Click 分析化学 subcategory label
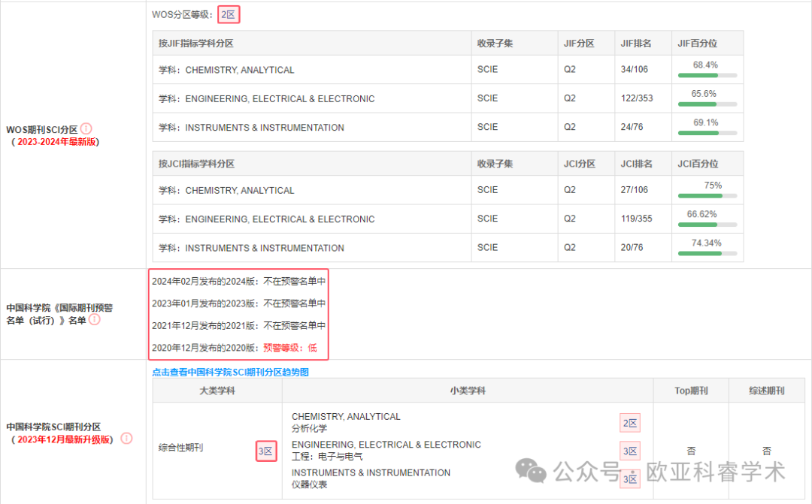812x504 pixels. pos(309,428)
